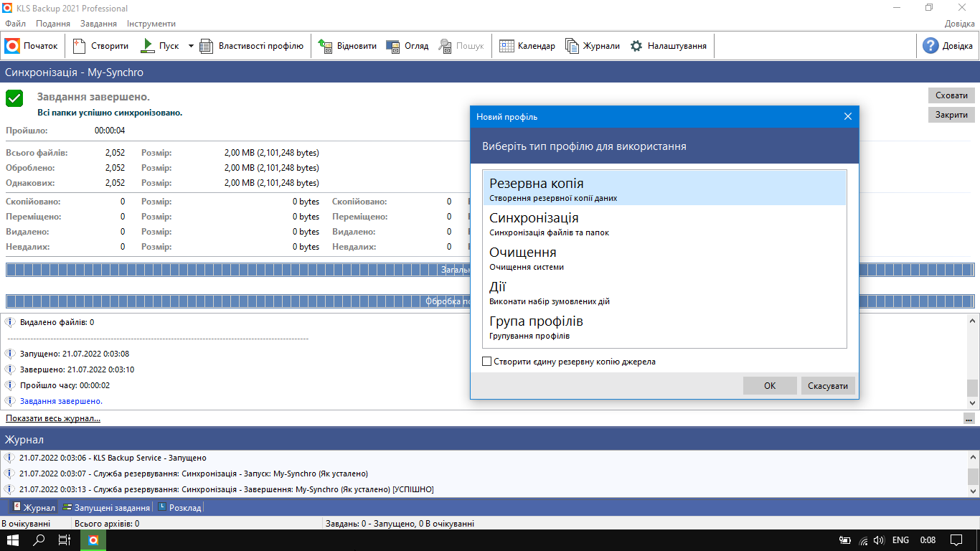The image size is (980, 551).
Task: Open the Огляд browse toolbar button
Action: pos(407,46)
